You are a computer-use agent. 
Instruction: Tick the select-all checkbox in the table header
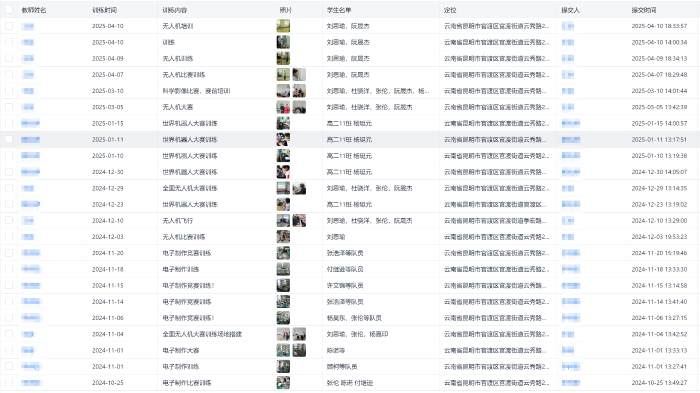tap(9, 10)
